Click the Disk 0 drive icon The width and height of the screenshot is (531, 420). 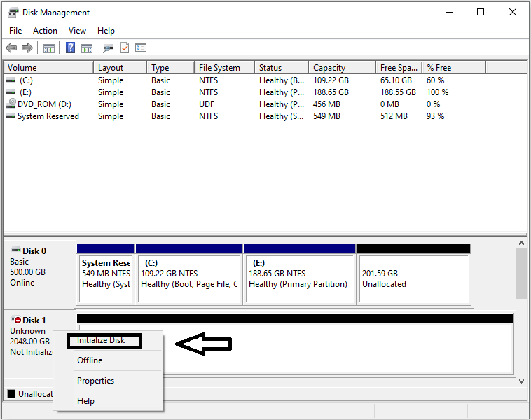[x=16, y=250]
